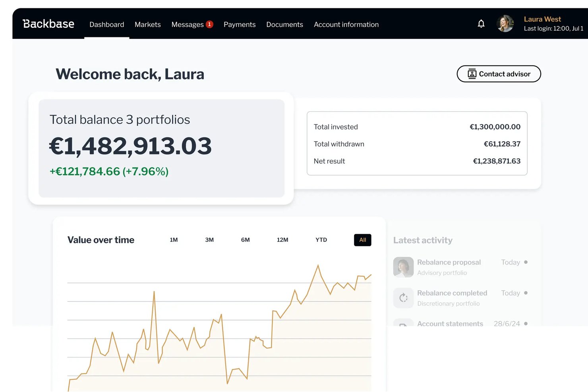Image resolution: width=588 pixels, height=392 pixels.
Task: Click the Advisory portfolio subtitle
Action: click(x=442, y=273)
